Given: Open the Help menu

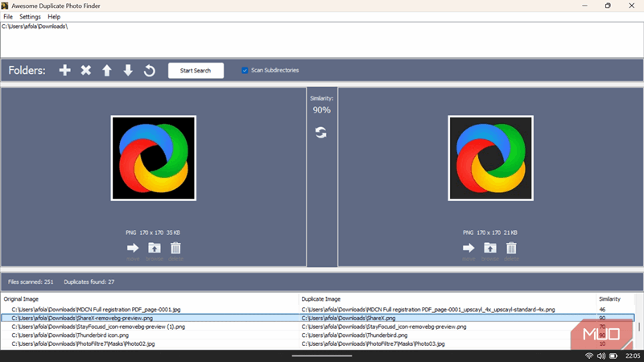Looking at the screenshot, I should [54, 17].
